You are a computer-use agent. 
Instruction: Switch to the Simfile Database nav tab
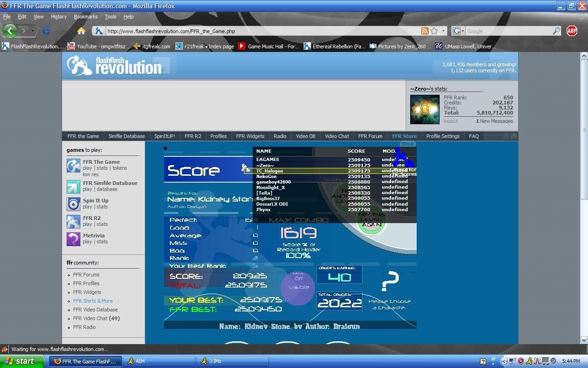(126, 136)
